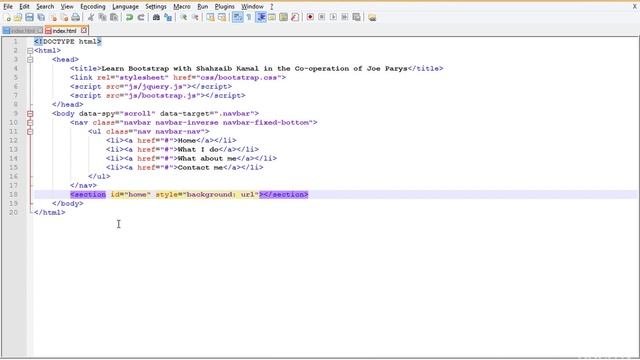Click Run Macro Multiple Times icon
The width and height of the screenshot is (640, 360).
(x=345, y=17)
